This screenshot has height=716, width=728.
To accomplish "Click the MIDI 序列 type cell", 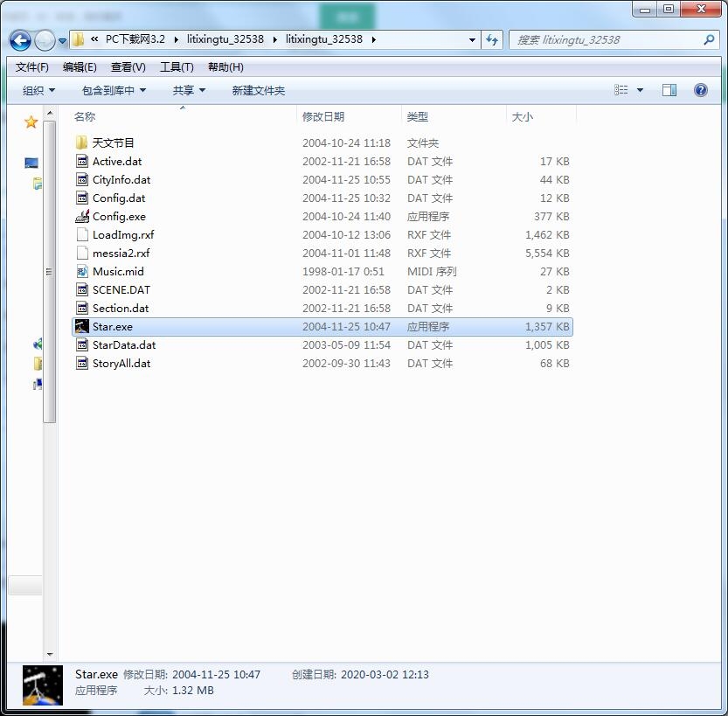I will click(x=432, y=271).
